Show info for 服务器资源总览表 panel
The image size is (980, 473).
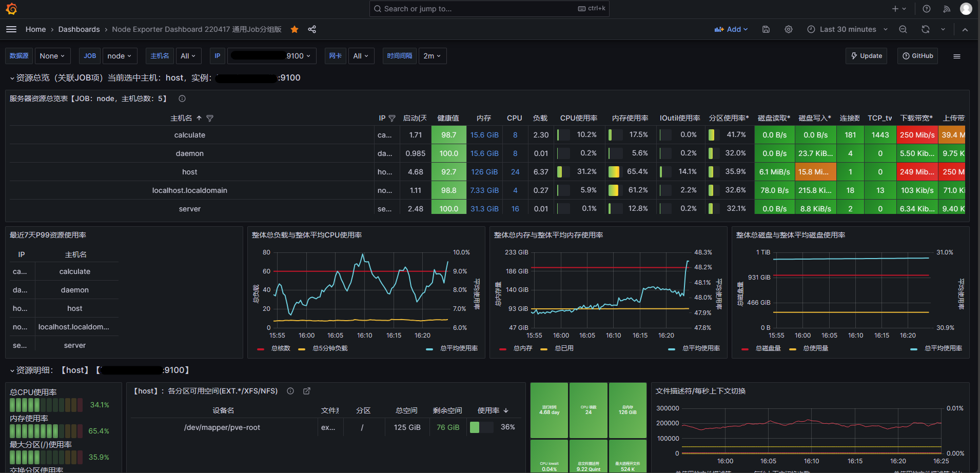[182, 98]
